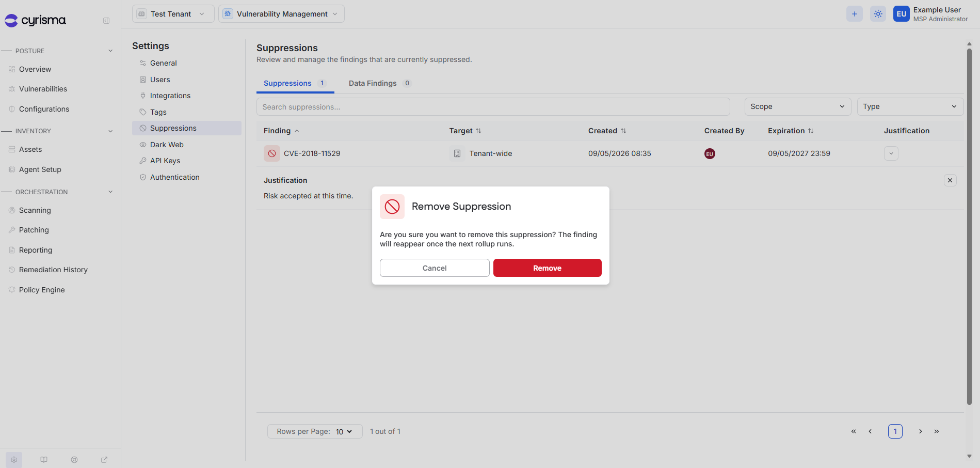Sort by Created column arrows

pyautogui.click(x=623, y=131)
